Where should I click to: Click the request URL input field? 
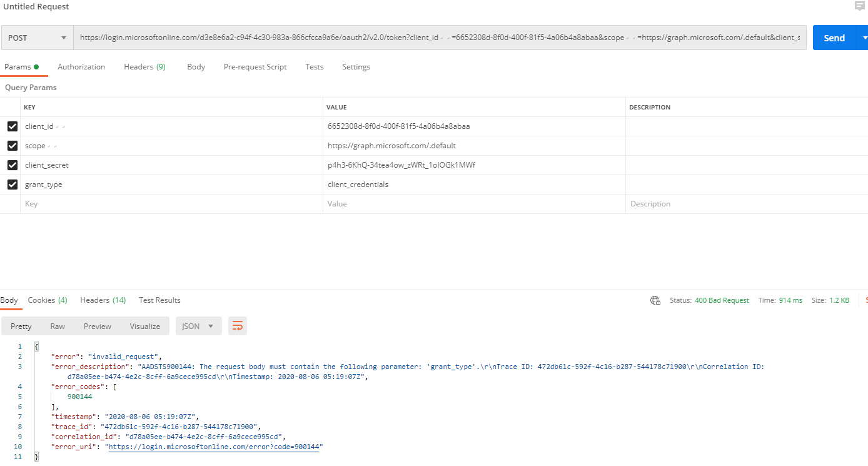coord(440,38)
